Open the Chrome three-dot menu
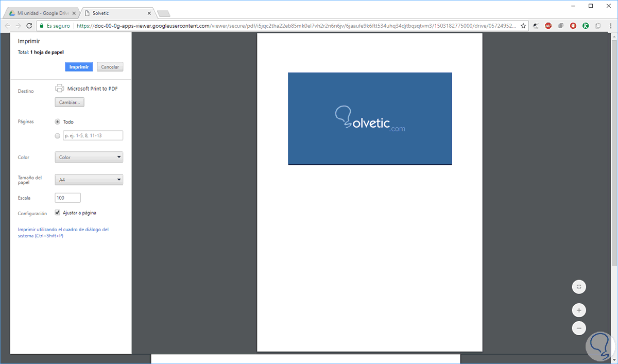Image resolution: width=618 pixels, height=364 pixels. [x=610, y=25]
